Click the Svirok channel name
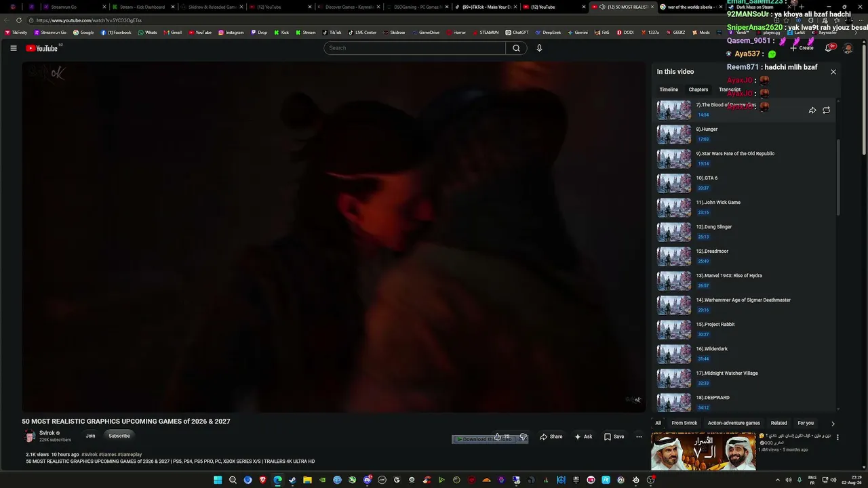The width and height of the screenshot is (868, 488). point(47,433)
